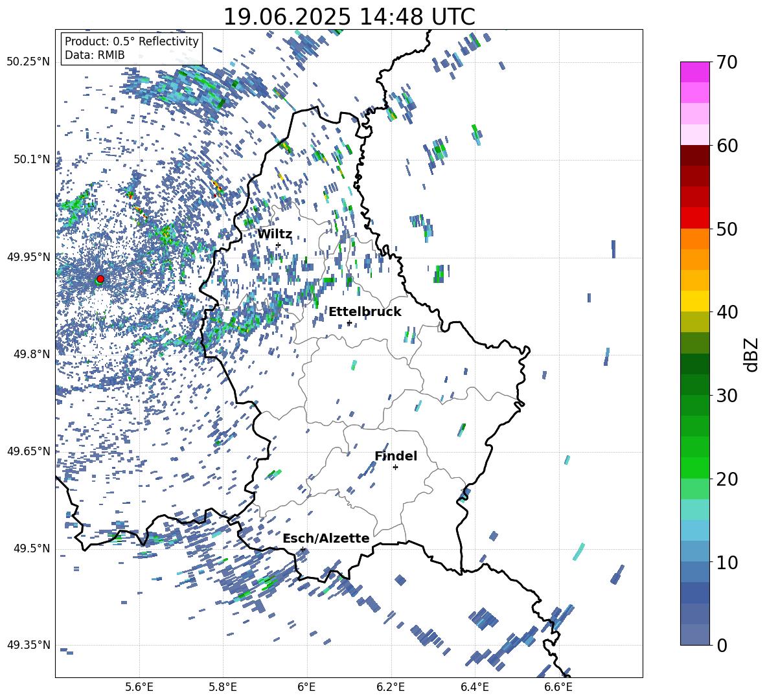This screenshot has height=700, width=767.
Task: Click the 49.35°N latitude label
Action: [x=29, y=645]
